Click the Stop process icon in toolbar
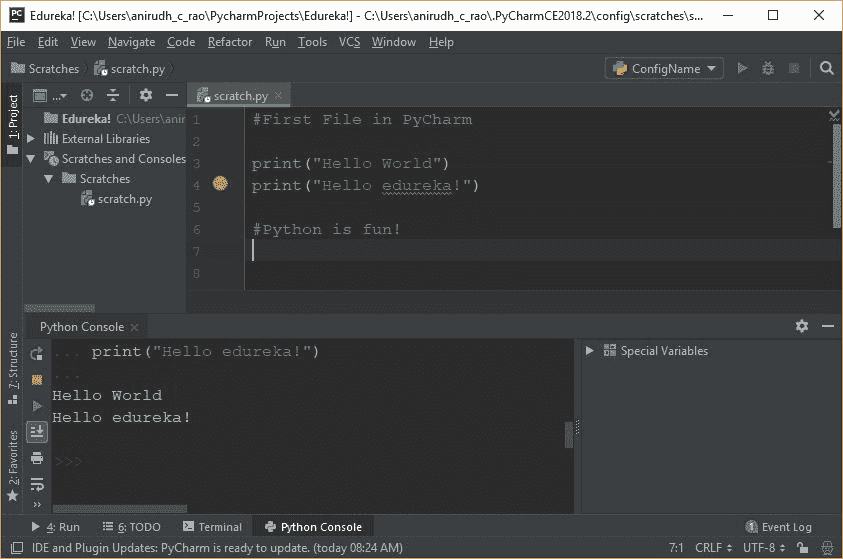 pyautogui.click(x=794, y=68)
